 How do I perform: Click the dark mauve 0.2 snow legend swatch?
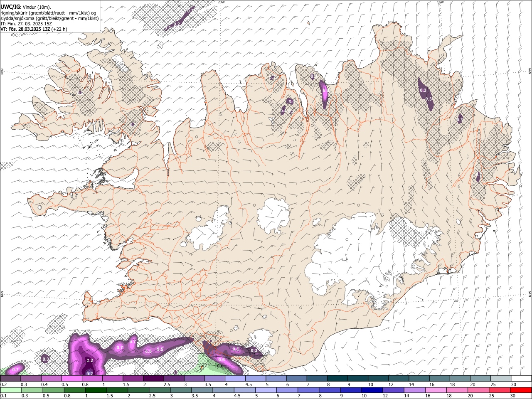tap(11, 379)
